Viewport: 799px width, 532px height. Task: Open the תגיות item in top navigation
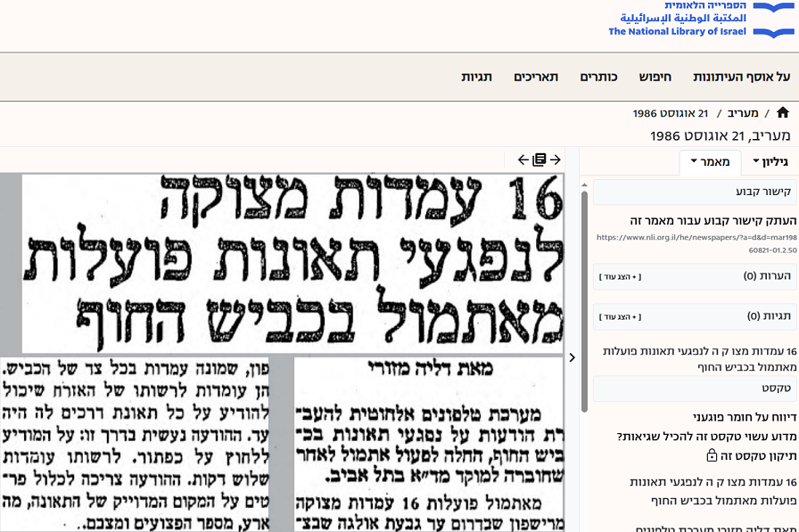pos(476,78)
